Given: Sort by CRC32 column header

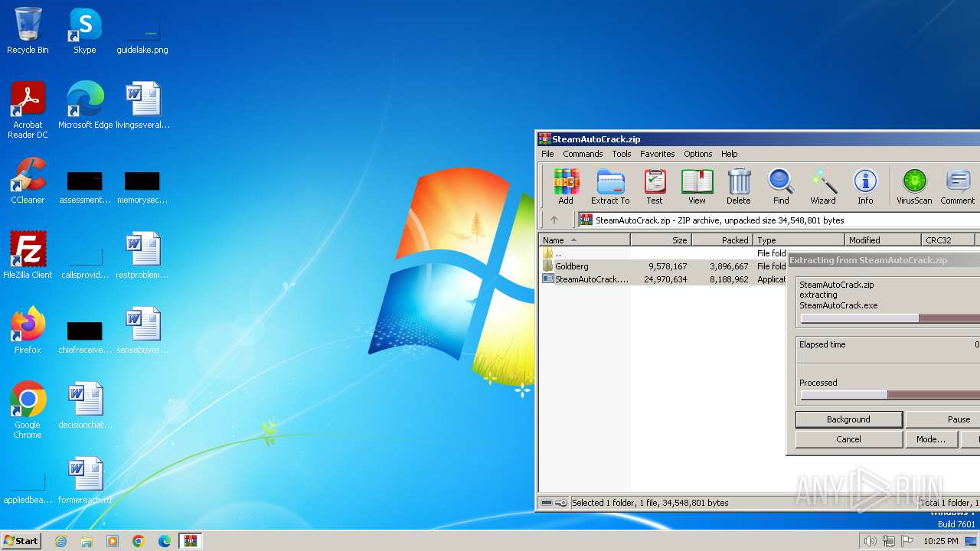Looking at the screenshot, I should coord(948,240).
